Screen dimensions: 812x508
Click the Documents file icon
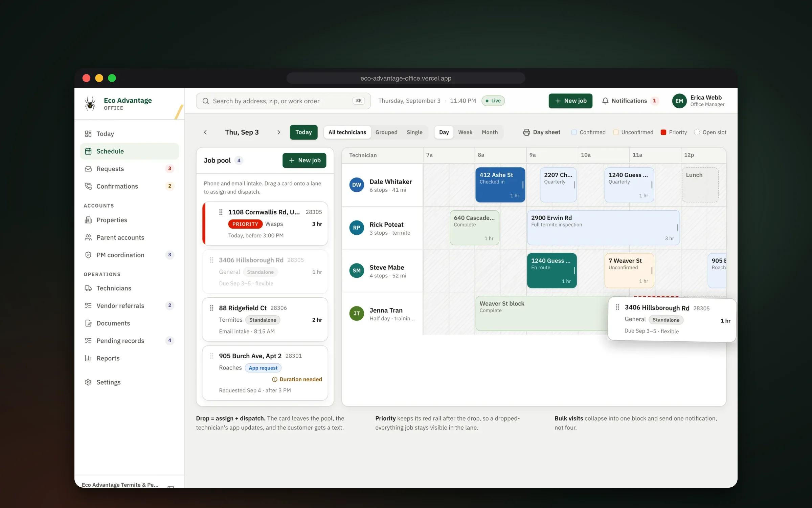point(88,323)
